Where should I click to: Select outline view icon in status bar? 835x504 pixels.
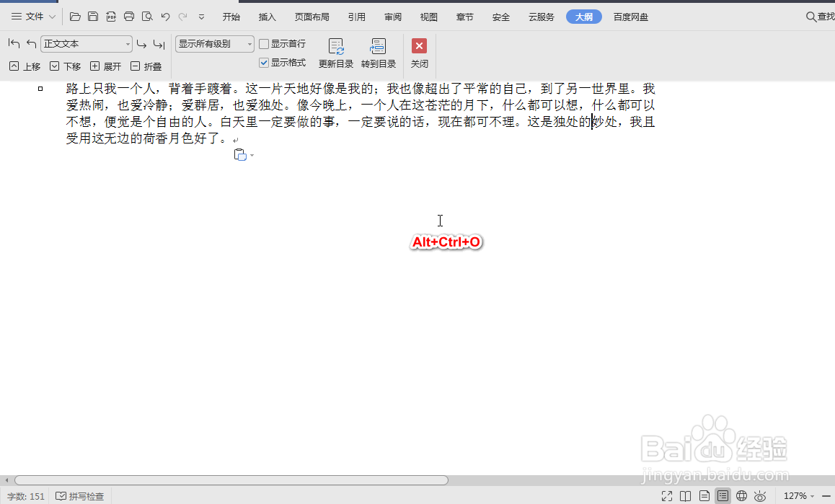pyautogui.click(x=723, y=496)
